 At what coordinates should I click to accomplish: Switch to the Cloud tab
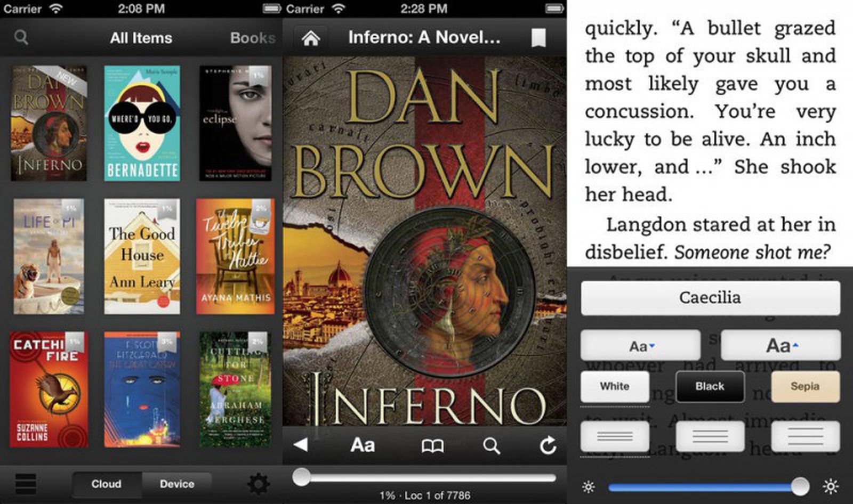pos(107,484)
